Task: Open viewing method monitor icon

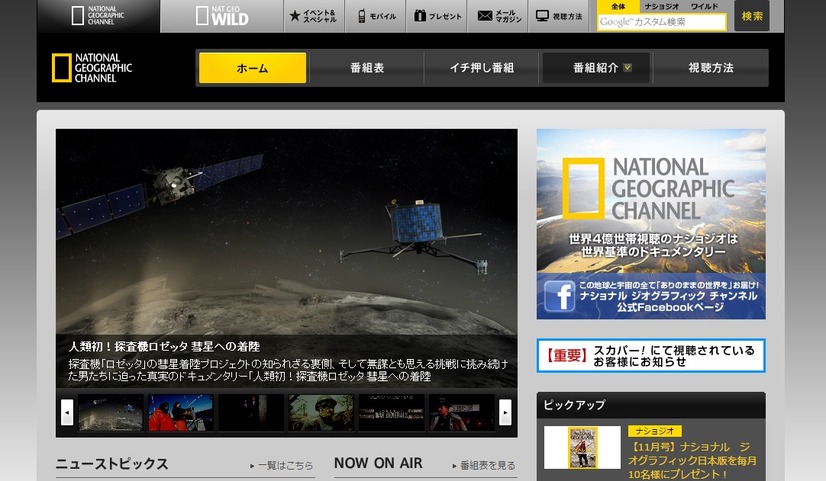Action: point(558,16)
